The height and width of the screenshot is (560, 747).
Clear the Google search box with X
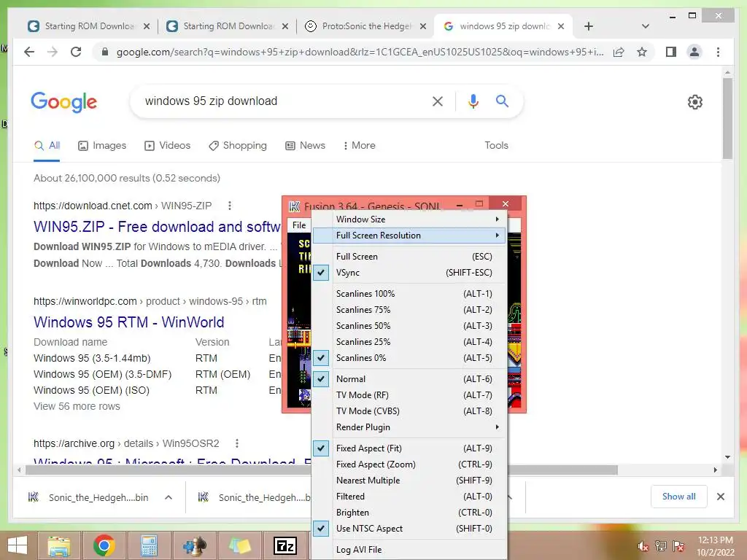438,101
